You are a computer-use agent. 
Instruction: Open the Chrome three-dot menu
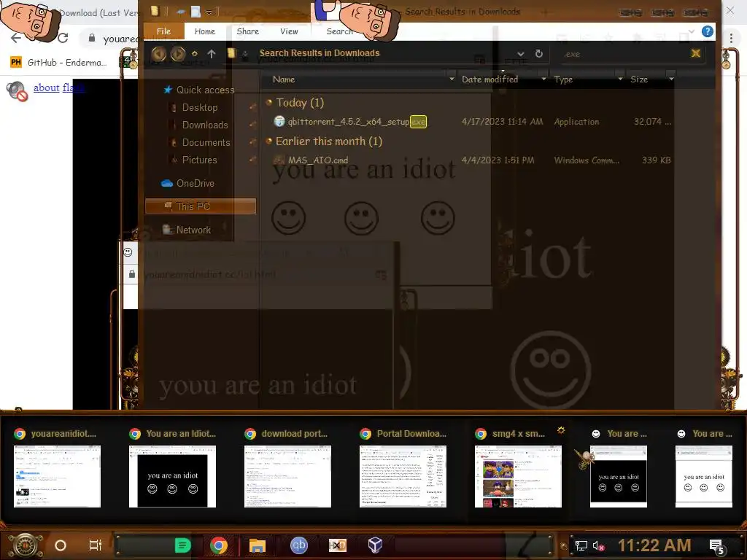pos(731,38)
